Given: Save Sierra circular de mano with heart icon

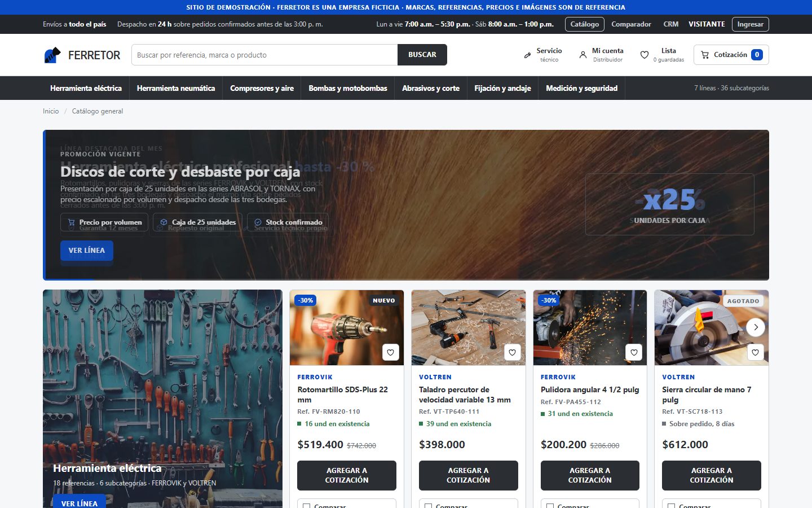Looking at the screenshot, I should coord(755,352).
